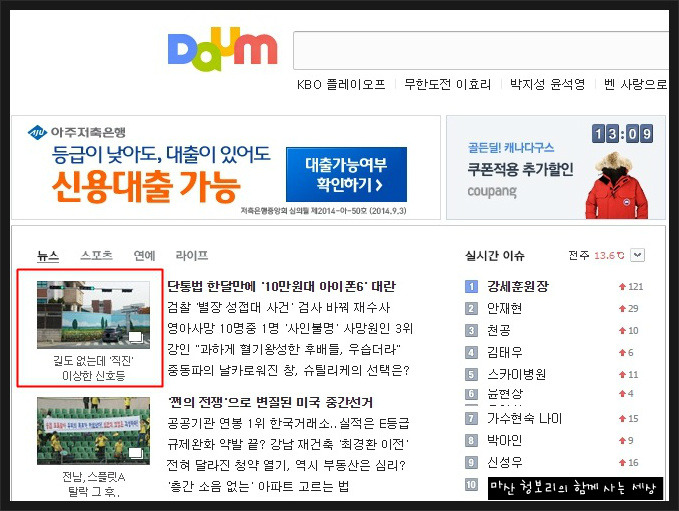Open the 아주저축은행 logo in banner

pos(77,132)
